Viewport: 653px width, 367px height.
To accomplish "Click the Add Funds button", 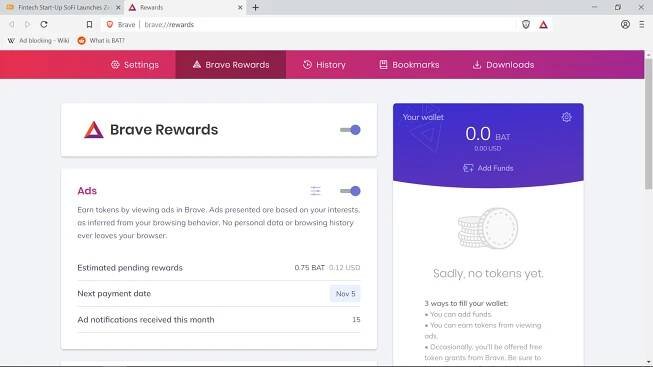I will (488, 168).
